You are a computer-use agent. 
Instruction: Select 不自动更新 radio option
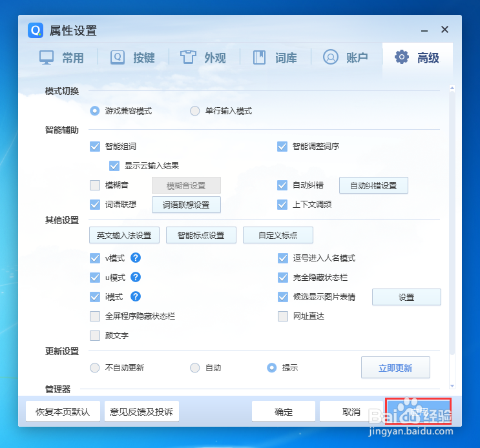(x=94, y=367)
